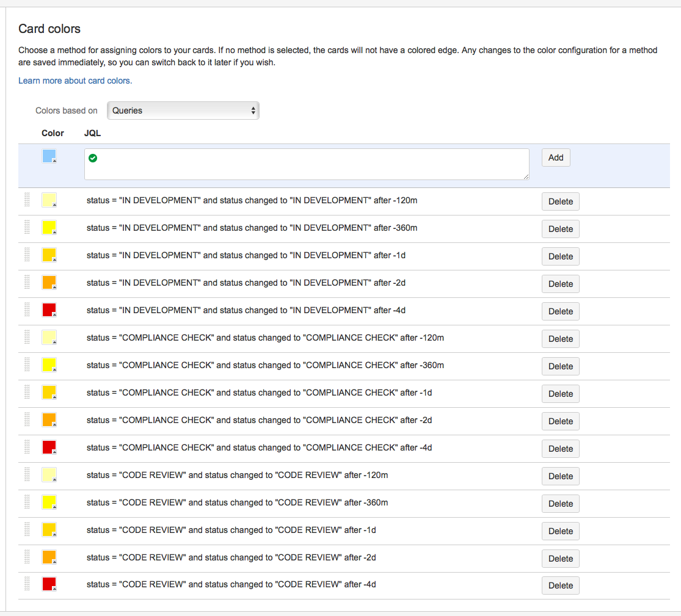Click drag handle for COMPLIANCE CHECK -2d row
681x616 pixels.
click(27, 420)
